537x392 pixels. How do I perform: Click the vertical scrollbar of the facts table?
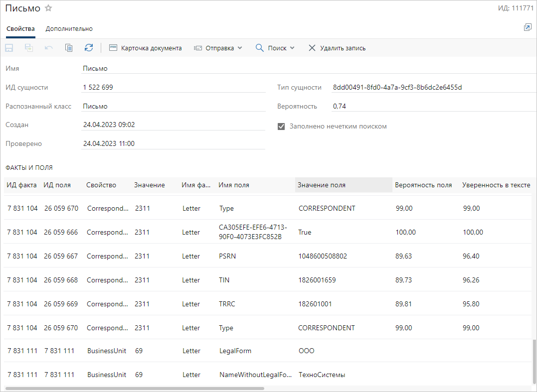pyautogui.click(x=534, y=361)
